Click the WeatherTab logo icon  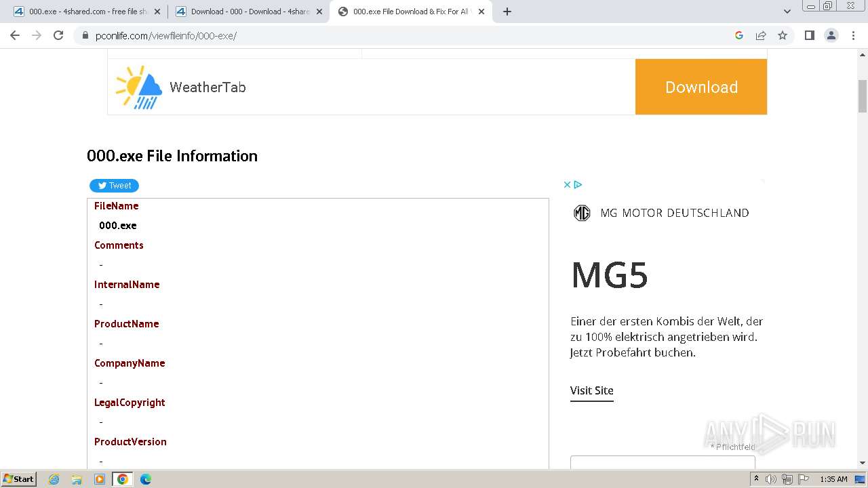coord(139,87)
